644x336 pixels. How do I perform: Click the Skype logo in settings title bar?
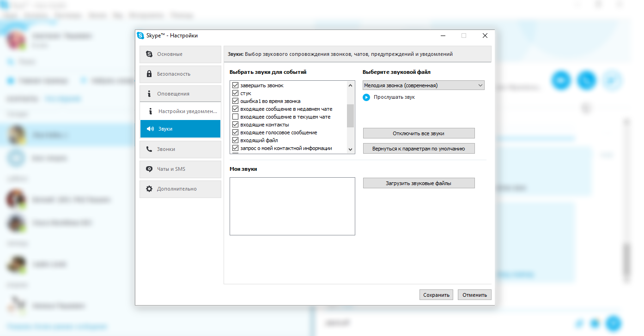tap(140, 36)
